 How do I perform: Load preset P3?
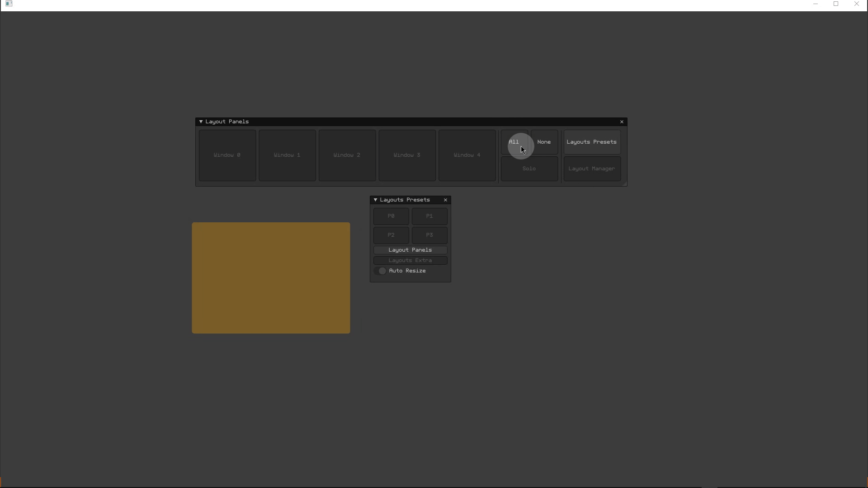coord(429,235)
